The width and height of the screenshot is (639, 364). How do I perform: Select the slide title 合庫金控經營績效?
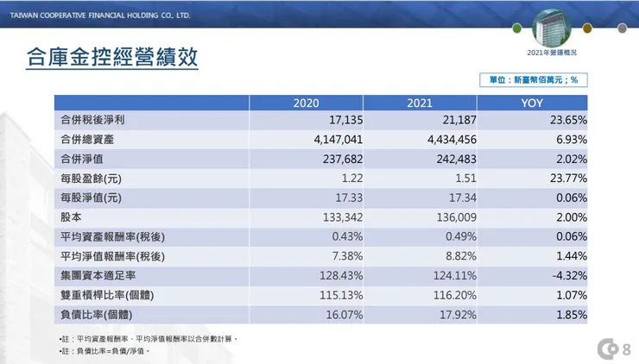click(x=112, y=57)
